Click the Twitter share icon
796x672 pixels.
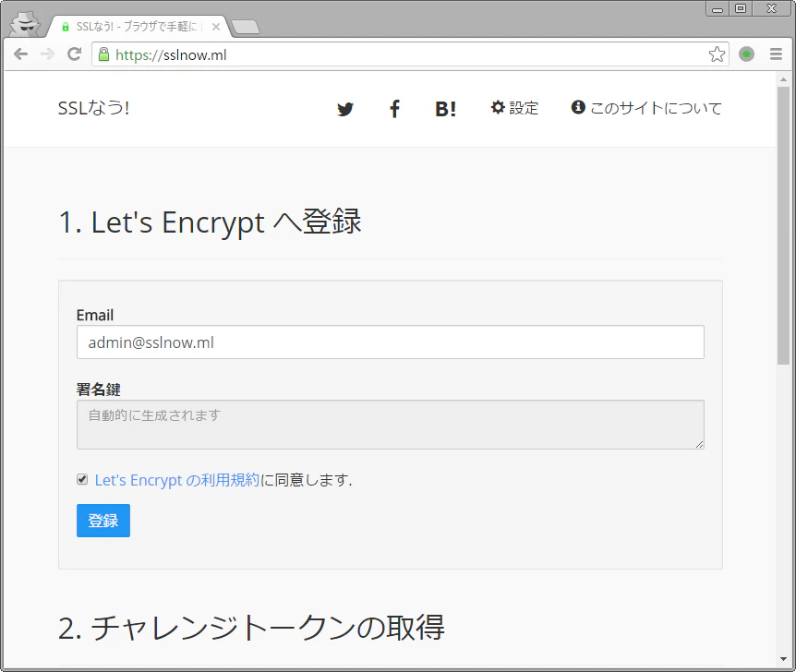[345, 109]
